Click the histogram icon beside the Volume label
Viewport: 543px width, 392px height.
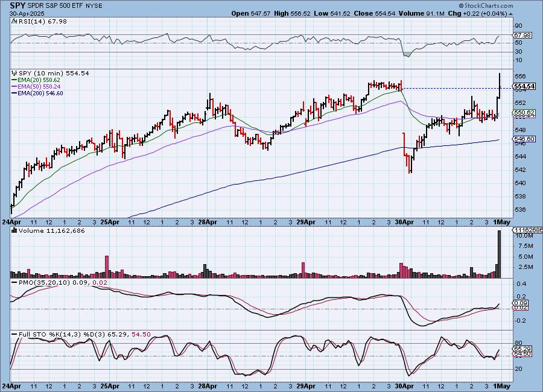pyautogui.click(x=14, y=230)
